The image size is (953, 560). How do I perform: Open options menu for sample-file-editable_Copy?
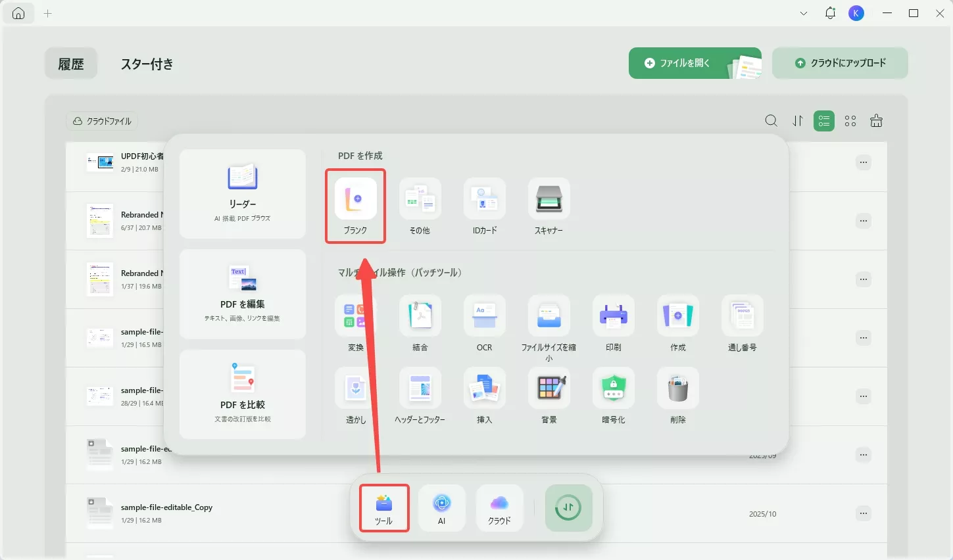coord(863,513)
